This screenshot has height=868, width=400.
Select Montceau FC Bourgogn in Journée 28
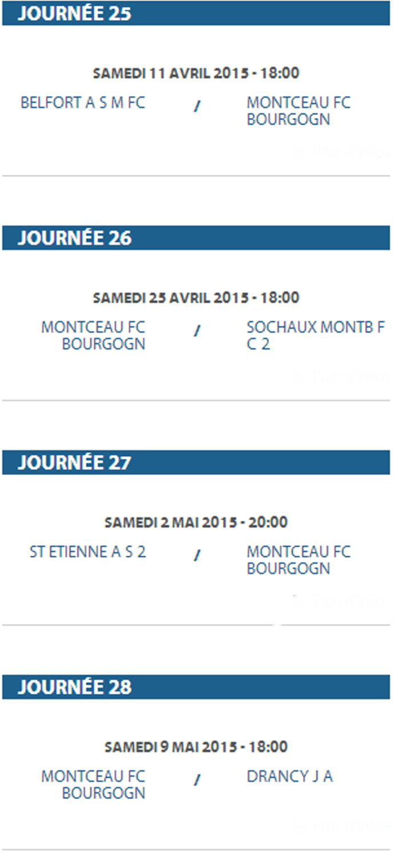tap(93, 785)
